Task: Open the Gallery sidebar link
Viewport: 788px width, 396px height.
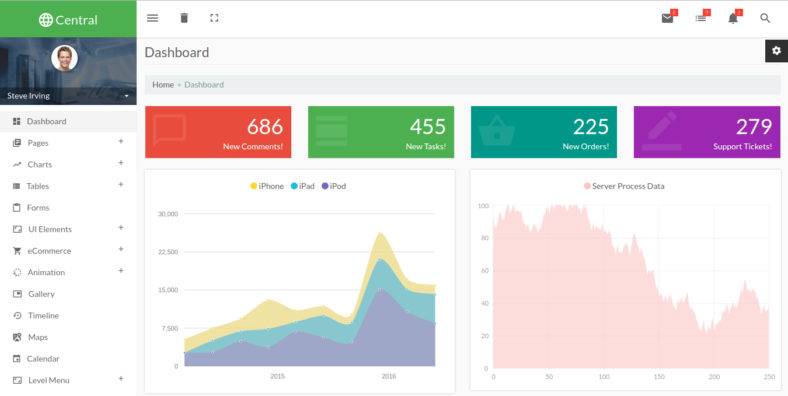Action: coord(41,294)
